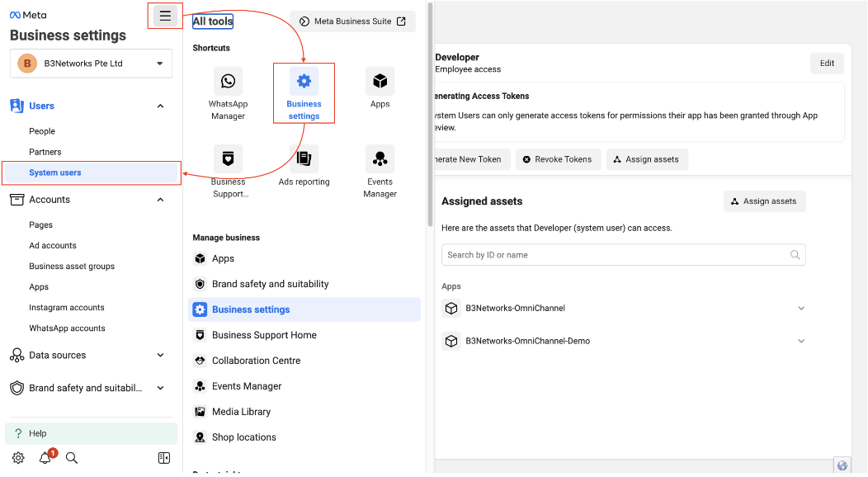Open Collaboration Centre
Image resolution: width=868 pixels, height=477 pixels.
tap(304, 361)
